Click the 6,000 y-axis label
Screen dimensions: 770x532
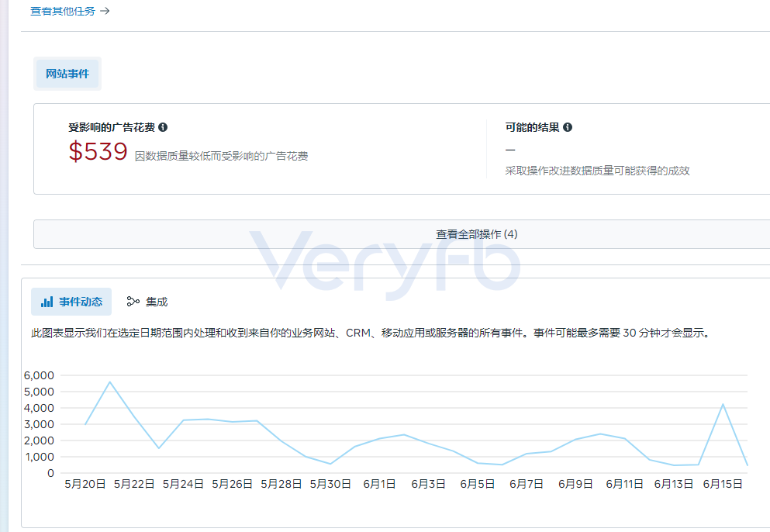[39, 375]
